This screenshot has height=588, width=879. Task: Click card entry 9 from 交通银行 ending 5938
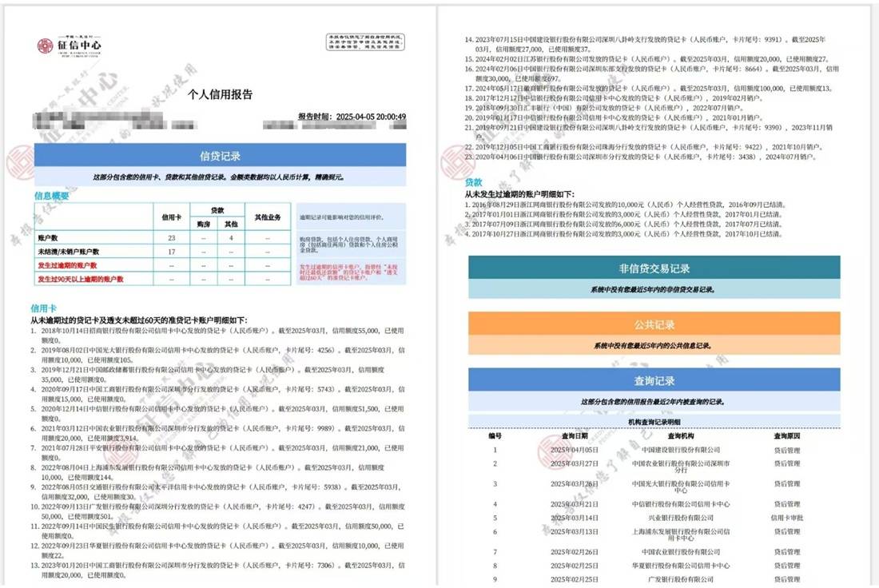pos(217,492)
